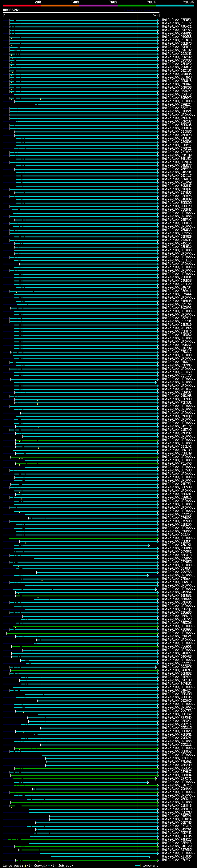Screen dimensions: 197x868
Task: Select hit label UniRef100_Q5QC97
Action: [x=176, y=118]
